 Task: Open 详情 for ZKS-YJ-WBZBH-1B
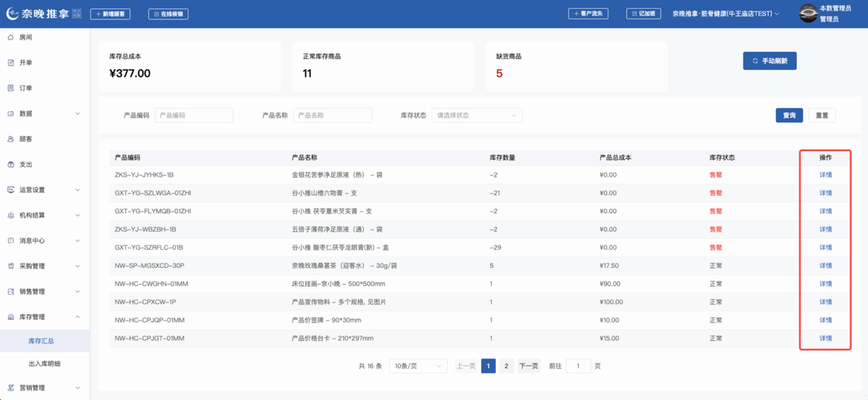pyautogui.click(x=825, y=229)
